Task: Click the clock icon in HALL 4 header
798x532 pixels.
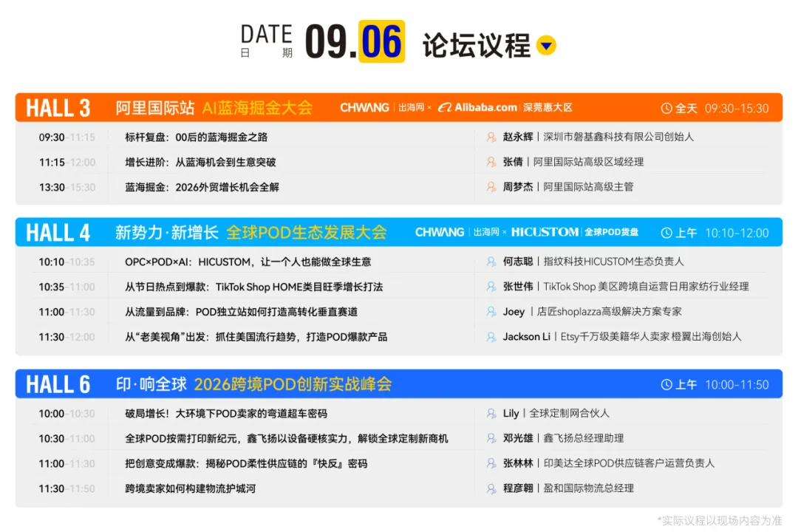Action: [x=666, y=233]
